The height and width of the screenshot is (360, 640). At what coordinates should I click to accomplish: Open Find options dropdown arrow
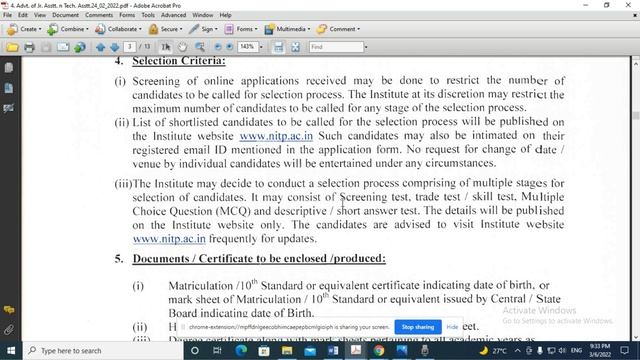pos(366,47)
